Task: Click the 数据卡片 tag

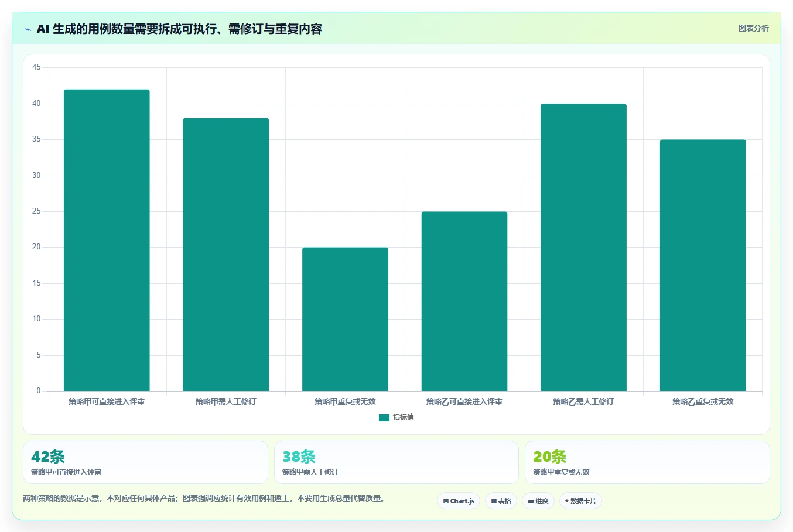Action: tap(580, 501)
